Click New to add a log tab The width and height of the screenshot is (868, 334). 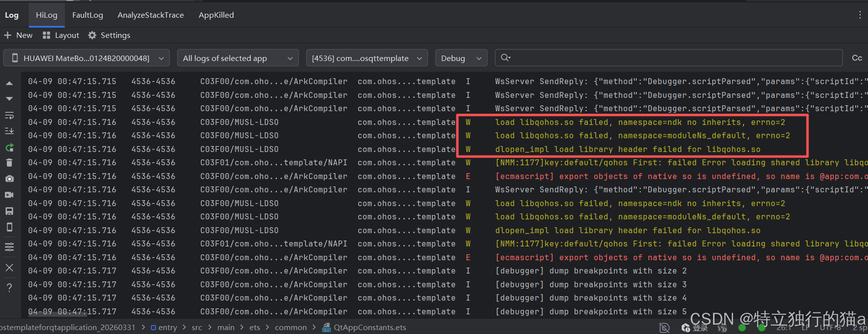pos(18,35)
